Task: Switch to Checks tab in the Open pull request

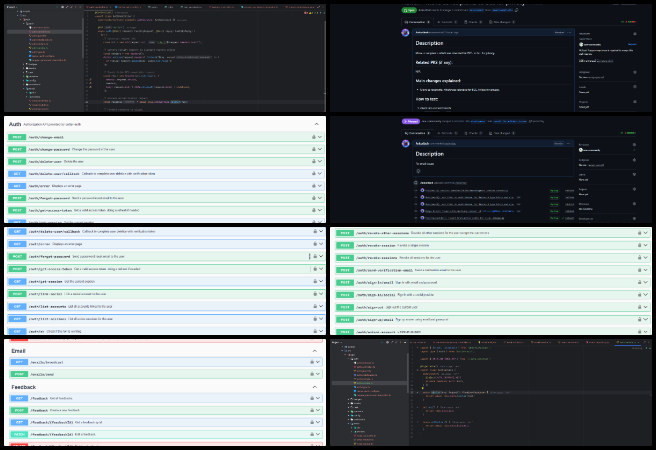Action: [x=474, y=22]
